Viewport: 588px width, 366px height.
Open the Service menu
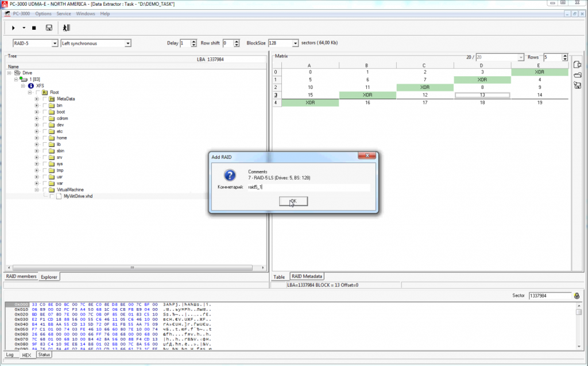64,13
